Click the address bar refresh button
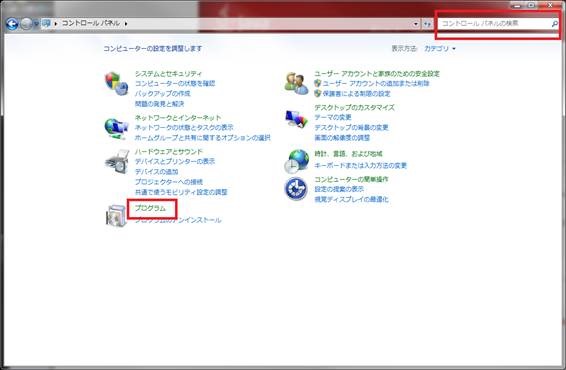 (427, 24)
